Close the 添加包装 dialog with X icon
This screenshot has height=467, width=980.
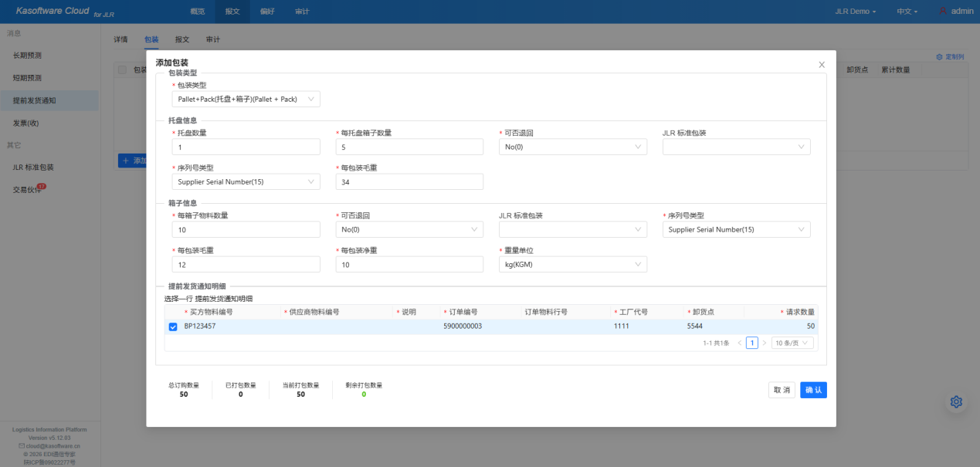822,65
